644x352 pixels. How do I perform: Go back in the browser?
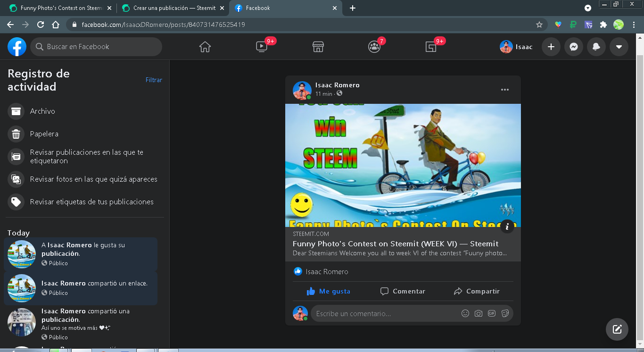click(x=10, y=25)
